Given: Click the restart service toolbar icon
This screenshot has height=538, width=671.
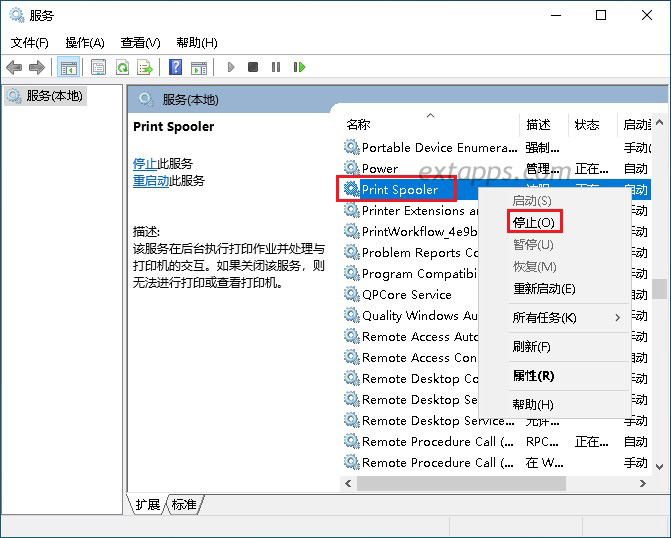Looking at the screenshot, I should point(299,67).
